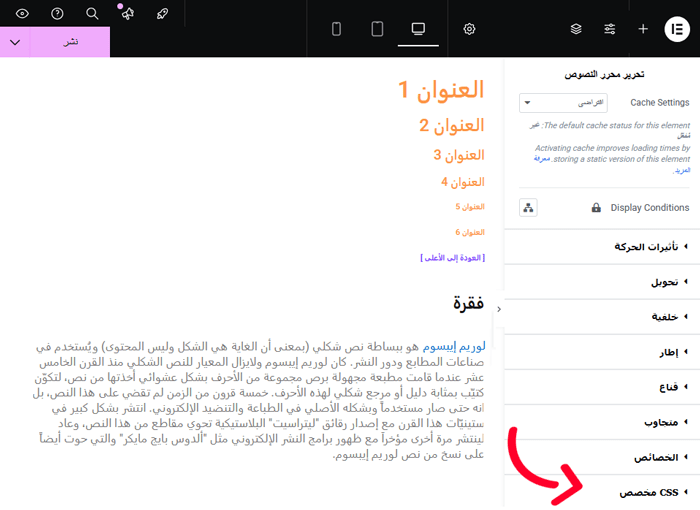This screenshot has height=510, width=700.
Task: Click the preview eye icon
Action: coord(22,14)
